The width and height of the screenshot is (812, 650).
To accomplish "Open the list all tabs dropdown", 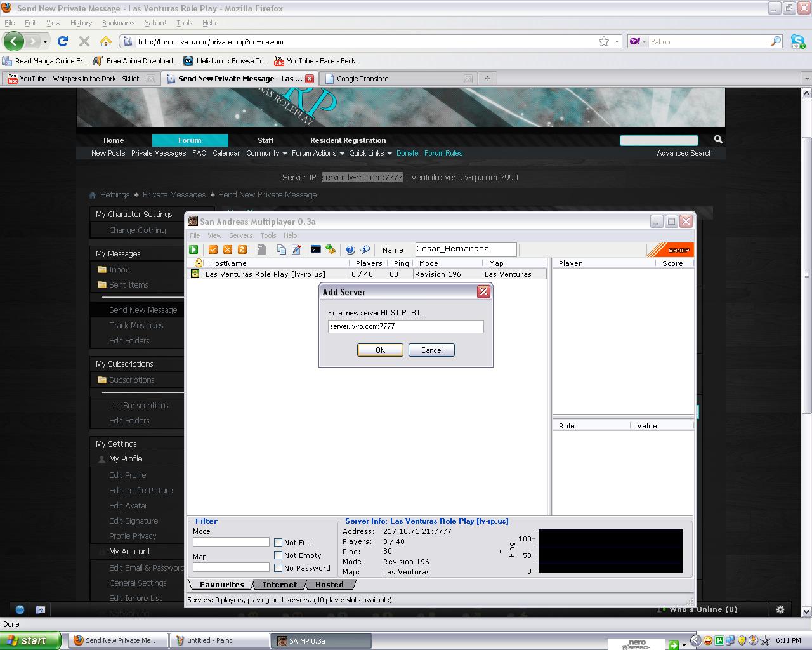I will click(806, 79).
